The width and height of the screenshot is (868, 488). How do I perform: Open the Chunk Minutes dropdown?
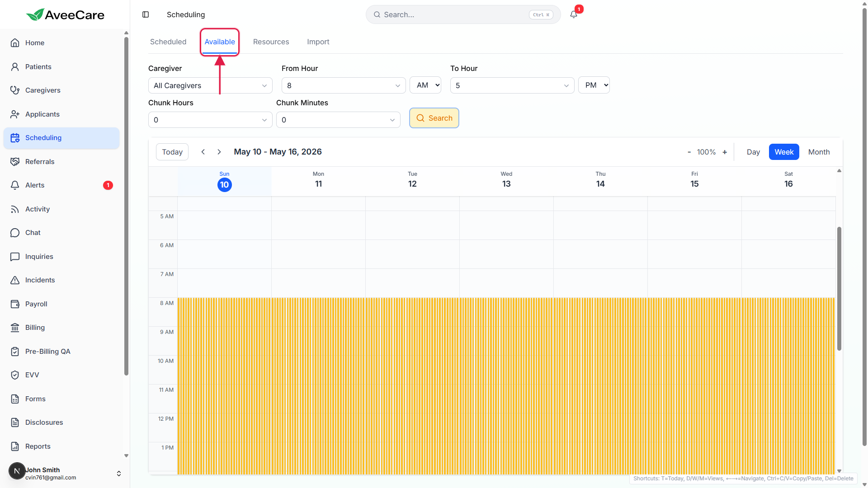pos(338,120)
